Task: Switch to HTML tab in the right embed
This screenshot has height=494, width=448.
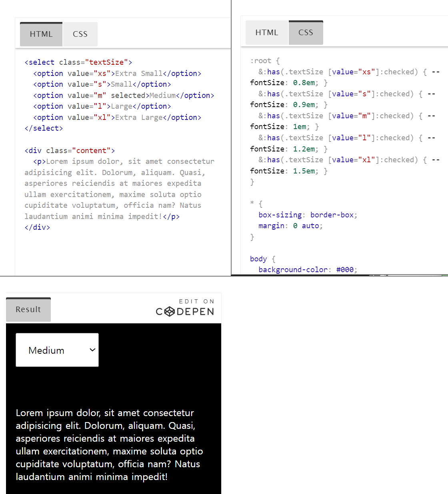Action: point(266,33)
